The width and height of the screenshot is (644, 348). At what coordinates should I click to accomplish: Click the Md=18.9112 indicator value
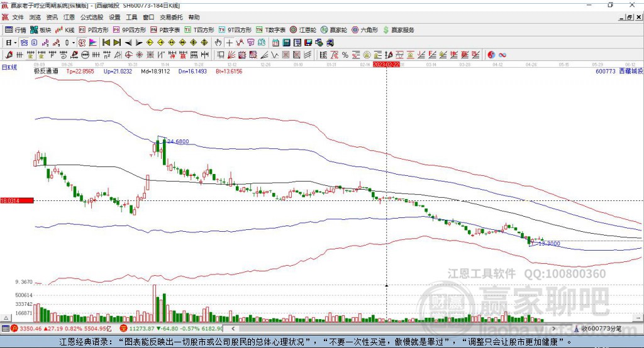click(x=155, y=72)
